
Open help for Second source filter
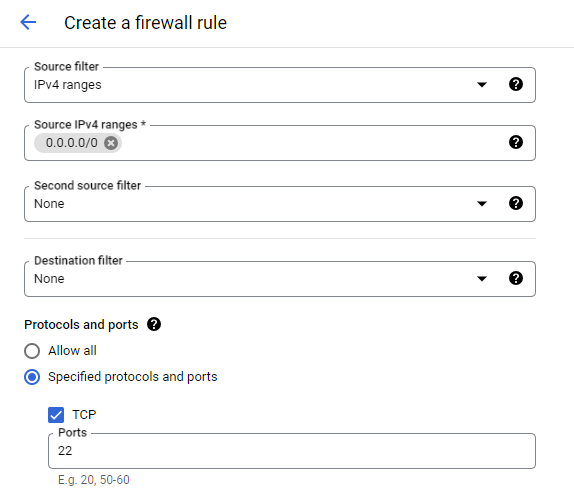(516, 203)
